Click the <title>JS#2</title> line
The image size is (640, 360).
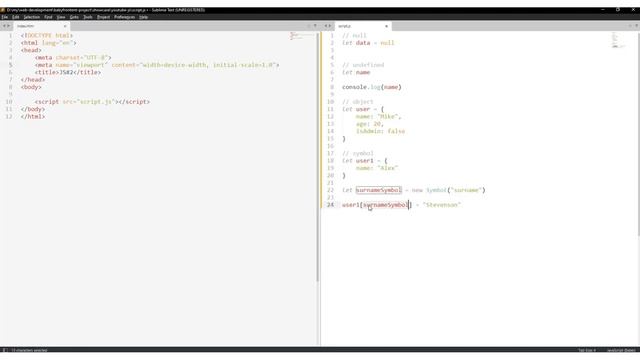68,72
